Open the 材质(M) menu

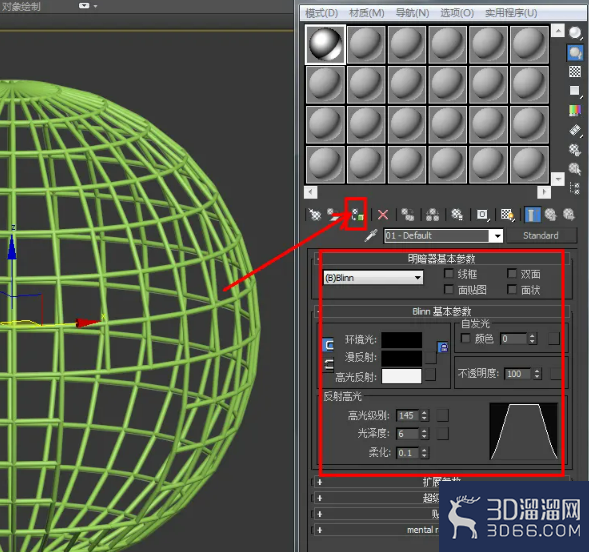(x=367, y=14)
